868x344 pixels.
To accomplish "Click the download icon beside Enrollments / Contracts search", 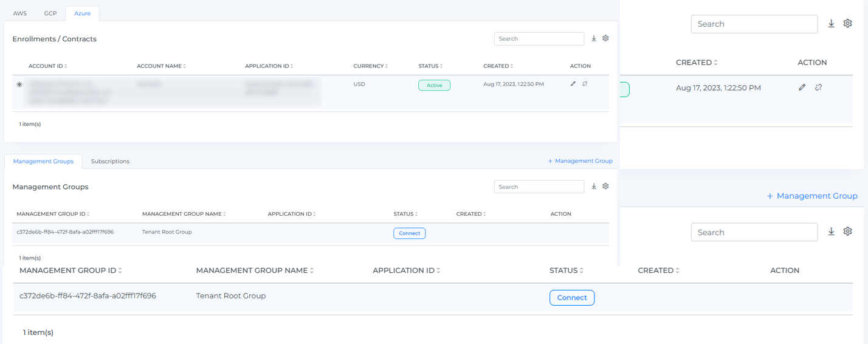I will [594, 38].
